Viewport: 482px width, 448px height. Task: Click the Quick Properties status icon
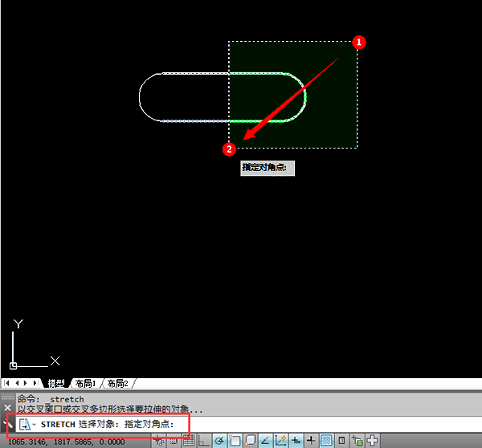341,441
